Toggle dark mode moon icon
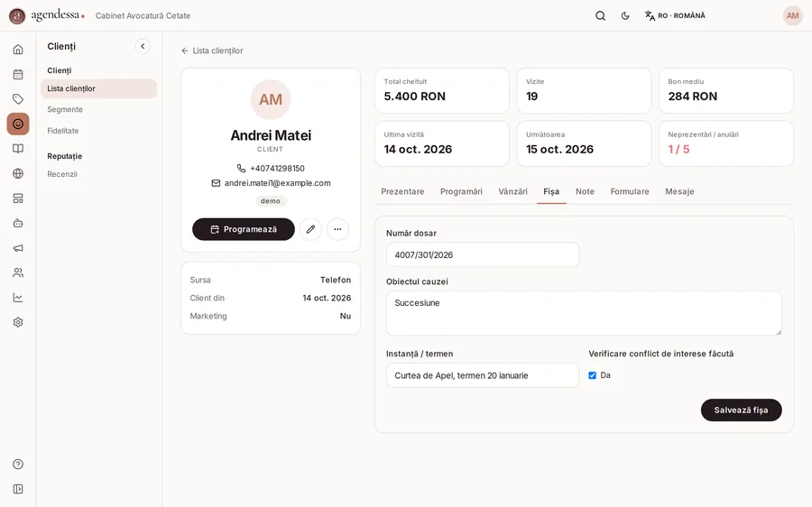The width and height of the screenshot is (812, 507). point(625,15)
